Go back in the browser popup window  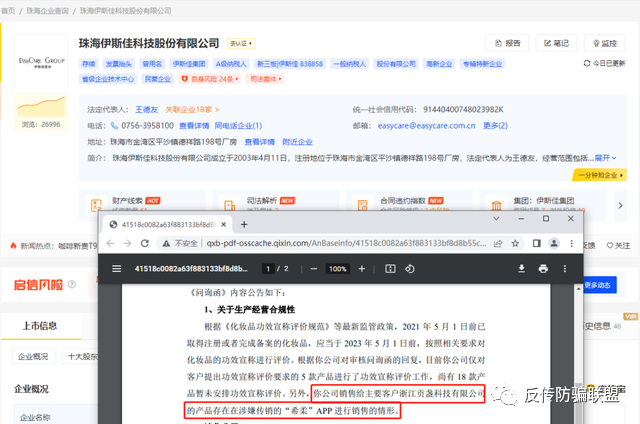[x=110, y=243]
